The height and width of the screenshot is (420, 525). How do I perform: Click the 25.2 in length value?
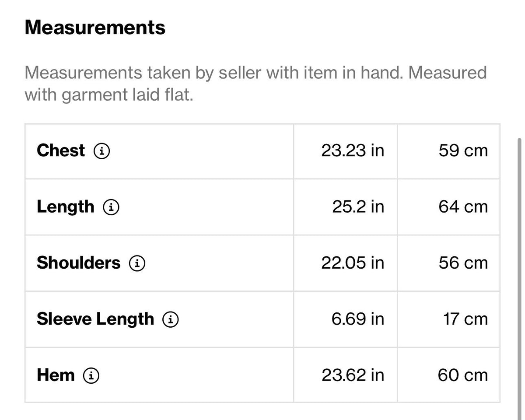[358, 207]
